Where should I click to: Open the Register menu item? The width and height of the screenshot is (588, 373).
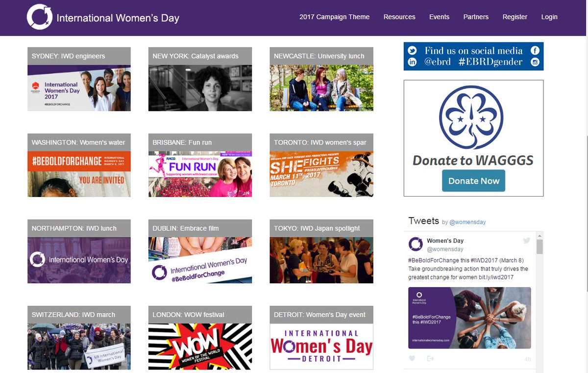[x=515, y=17]
